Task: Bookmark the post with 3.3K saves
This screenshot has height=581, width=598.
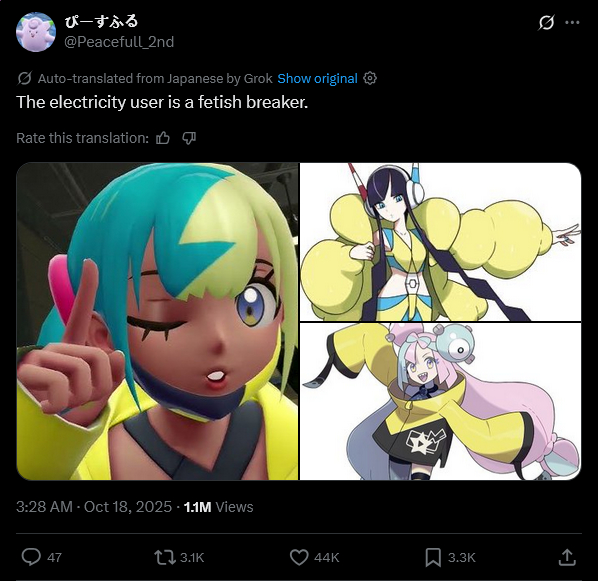Action: pos(433,557)
